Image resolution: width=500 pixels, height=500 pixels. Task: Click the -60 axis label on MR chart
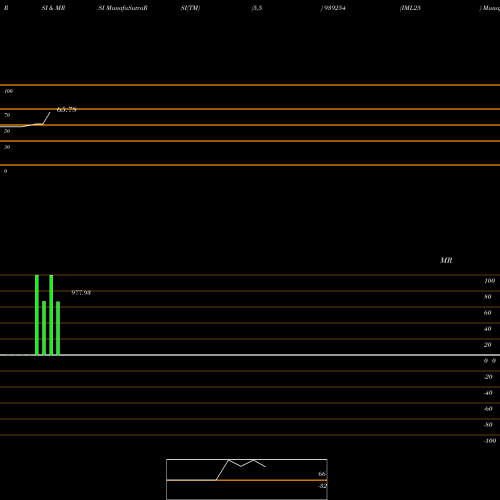click(488, 409)
